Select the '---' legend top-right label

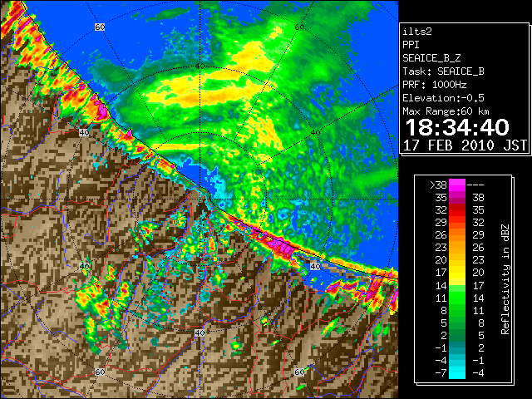coord(475,185)
